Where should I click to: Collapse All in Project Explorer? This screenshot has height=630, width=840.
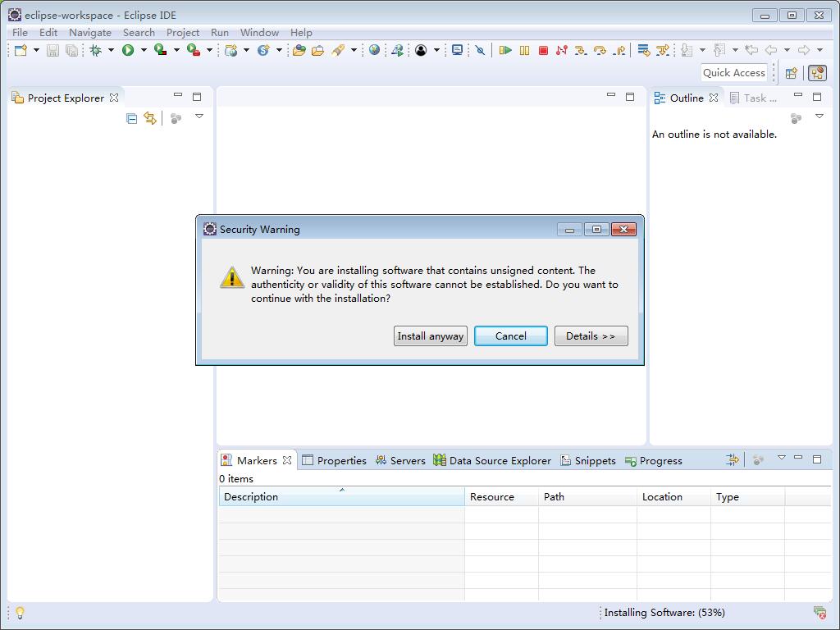[131, 118]
